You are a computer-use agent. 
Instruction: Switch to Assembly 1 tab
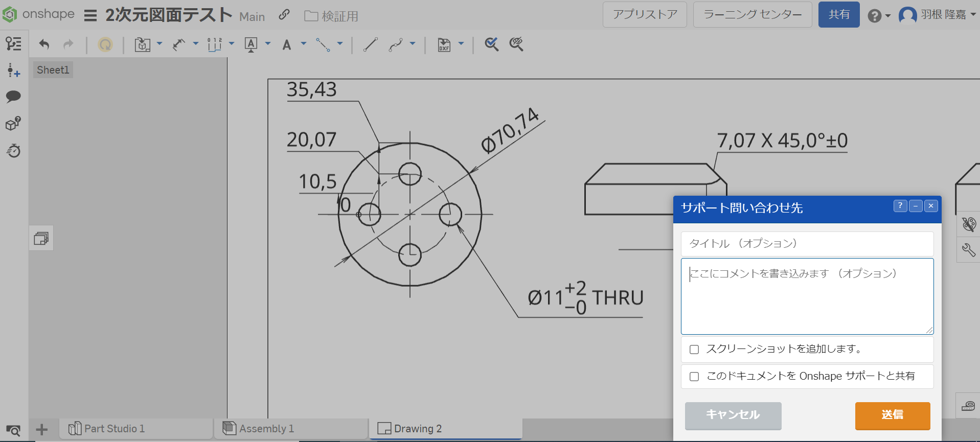291,429
